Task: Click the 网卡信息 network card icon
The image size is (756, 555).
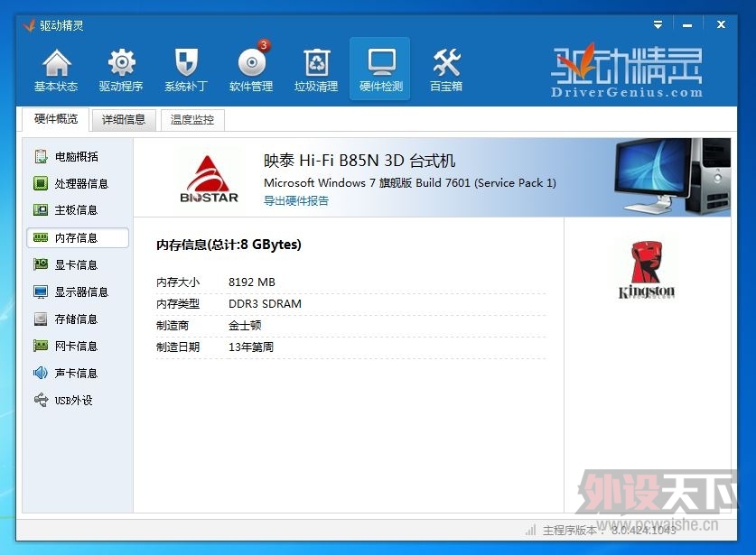Action: [41, 346]
